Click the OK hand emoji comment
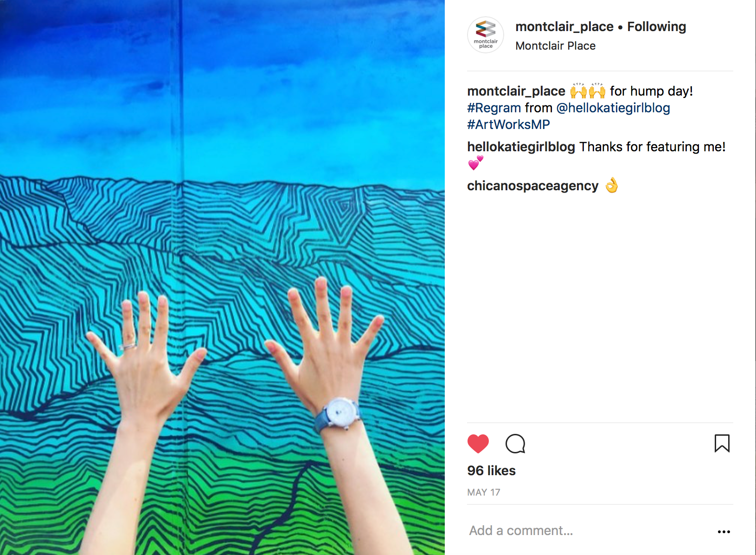The height and width of the screenshot is (555, 756). pyautogui.click(x=612, y=186)
